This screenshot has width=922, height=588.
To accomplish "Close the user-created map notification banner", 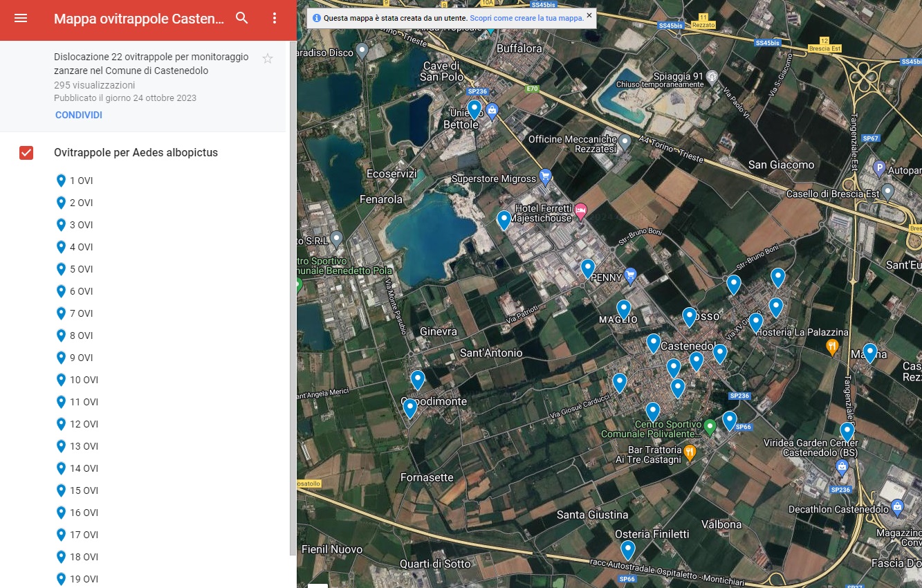I will click(589, 15).
